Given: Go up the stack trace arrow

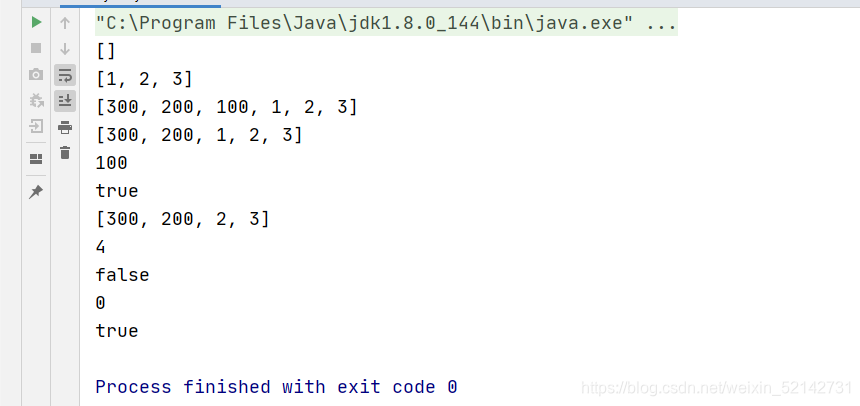Looking at the screenshot, I should point(65,23).
